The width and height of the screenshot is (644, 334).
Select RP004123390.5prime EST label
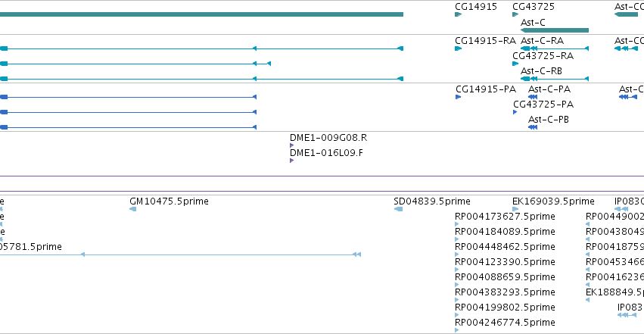pos(505,262)
